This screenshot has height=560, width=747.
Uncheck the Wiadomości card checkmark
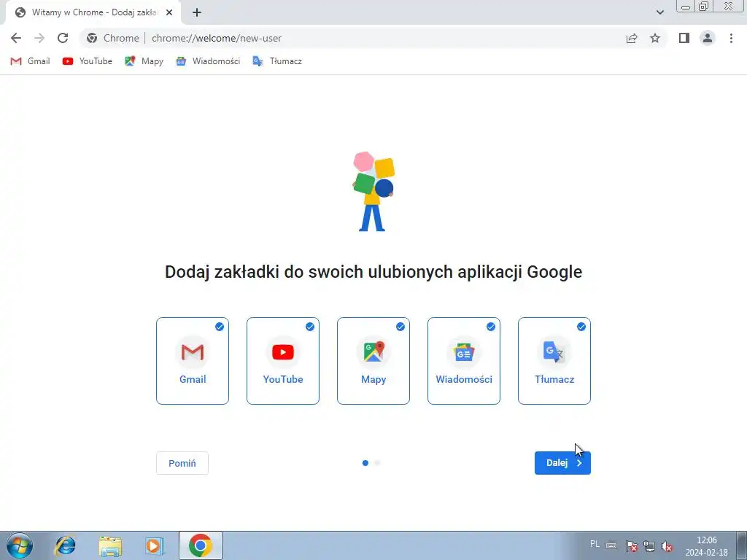click(491, 327)
